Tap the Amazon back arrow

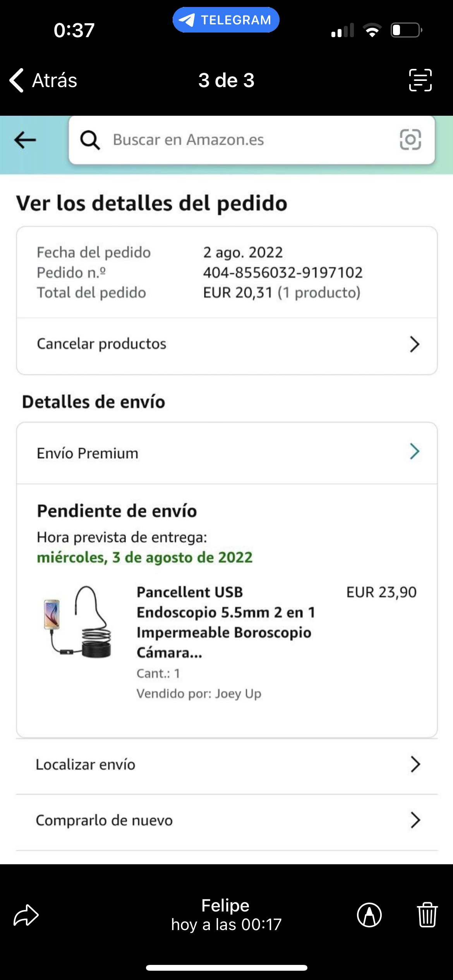coord(25,140)
